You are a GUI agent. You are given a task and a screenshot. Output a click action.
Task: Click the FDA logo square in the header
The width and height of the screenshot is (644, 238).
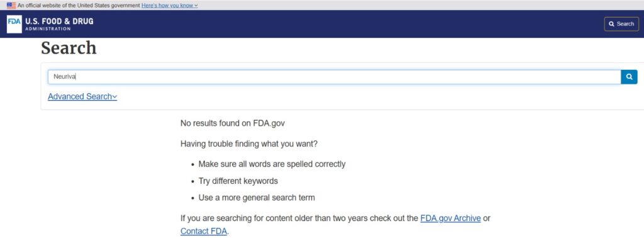[x=14, y=24]
